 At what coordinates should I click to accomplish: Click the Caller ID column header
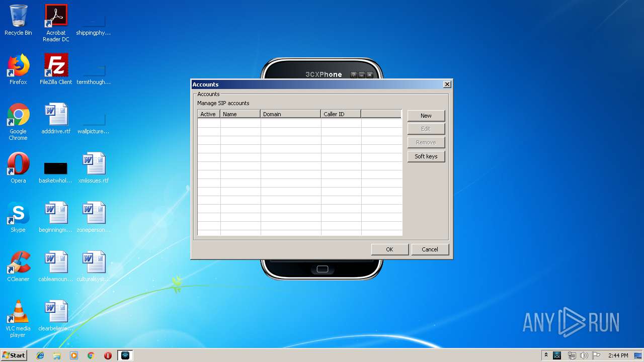tap(341, 114)
